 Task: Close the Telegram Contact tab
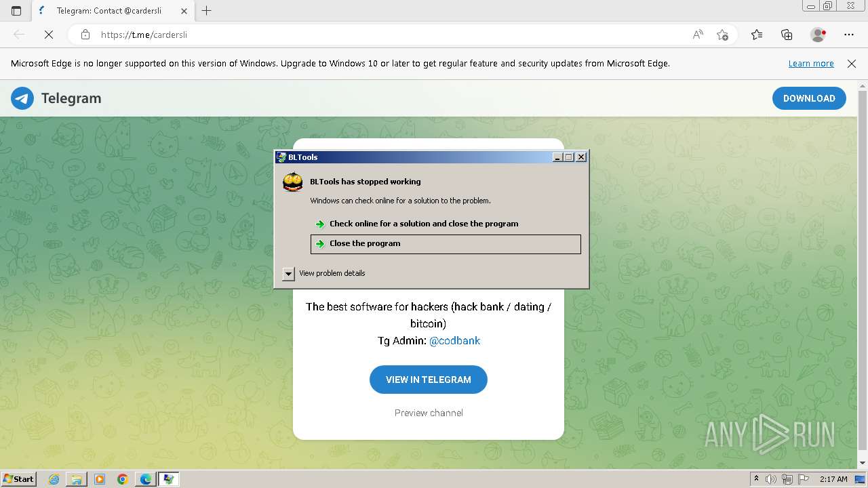(x=184, y=11)
